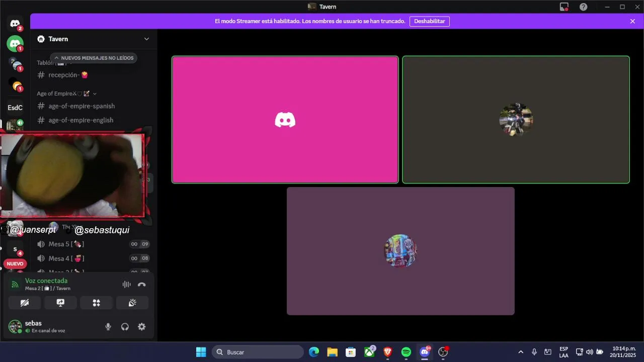644x362 pixels.
Task: Jump to new unread messages pill
Action: pos(94,58)
